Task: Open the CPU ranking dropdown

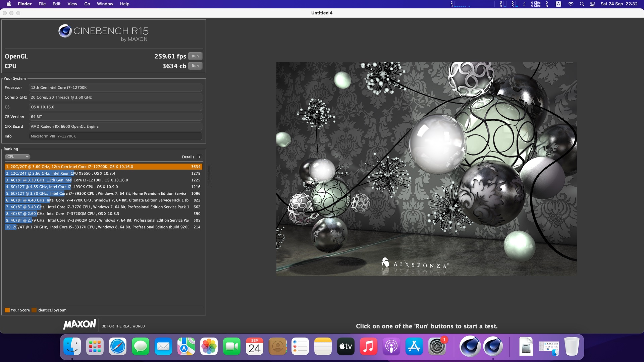Action: tap(17, 157)
